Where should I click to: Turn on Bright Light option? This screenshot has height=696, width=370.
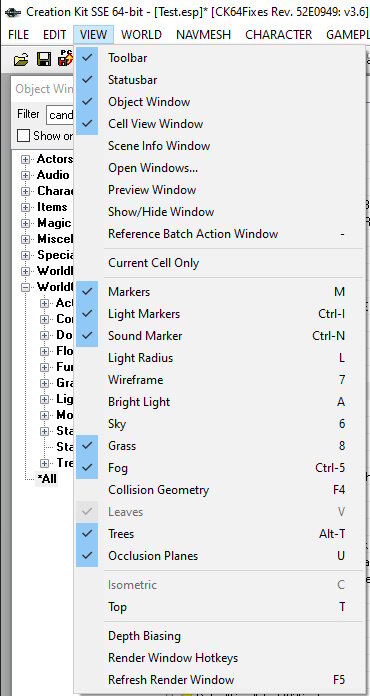pos(220,402)
